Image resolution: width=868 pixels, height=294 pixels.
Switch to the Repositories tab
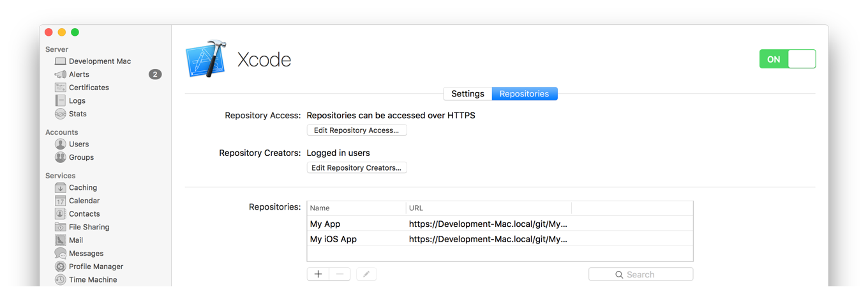(x=525, y=94)
